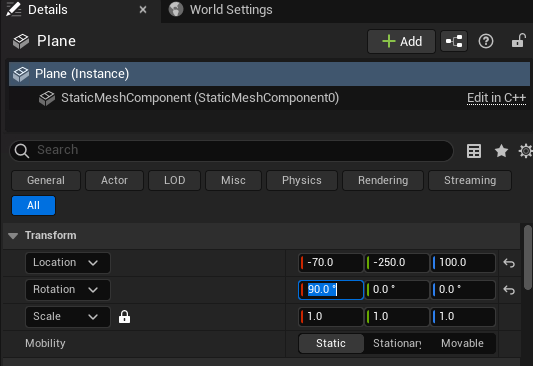Image resolution: width=533 pixels, height=366 pixels.
Task: Toggle the scale ratio lock icon
Action: 124,317
